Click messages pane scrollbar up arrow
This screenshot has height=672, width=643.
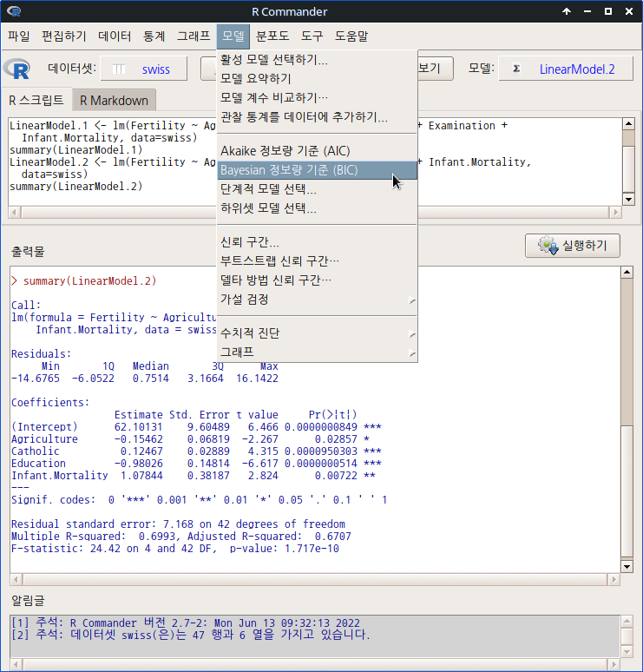click(627, 621)
